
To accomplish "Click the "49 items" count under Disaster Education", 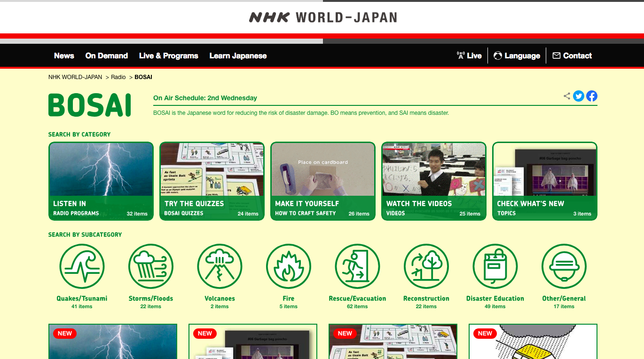I will coord(495,306).
